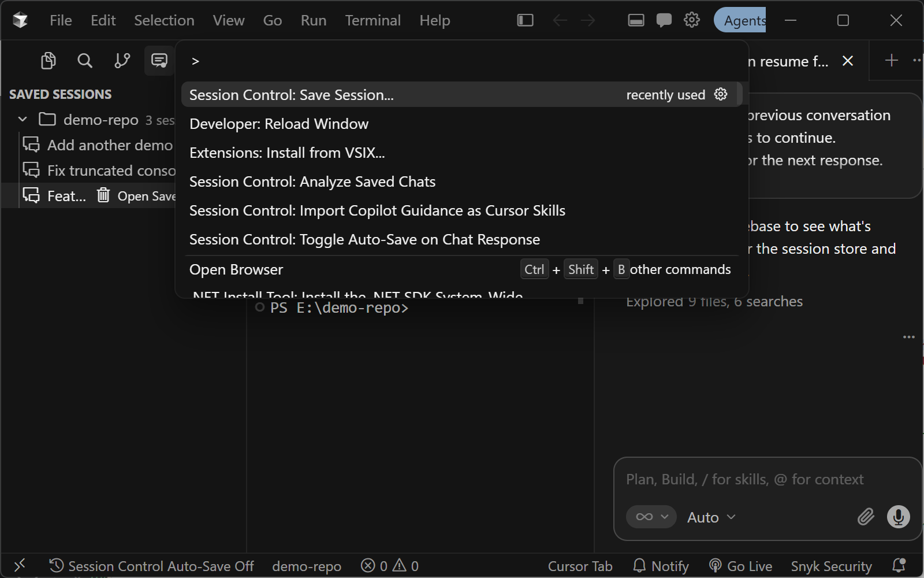Click the Cursor app logo icon
924x578 pixels.
tap(20, 20)
